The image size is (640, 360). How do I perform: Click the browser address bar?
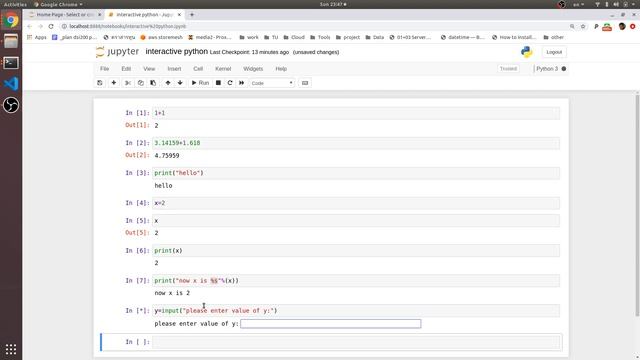[x=314, y=26]
